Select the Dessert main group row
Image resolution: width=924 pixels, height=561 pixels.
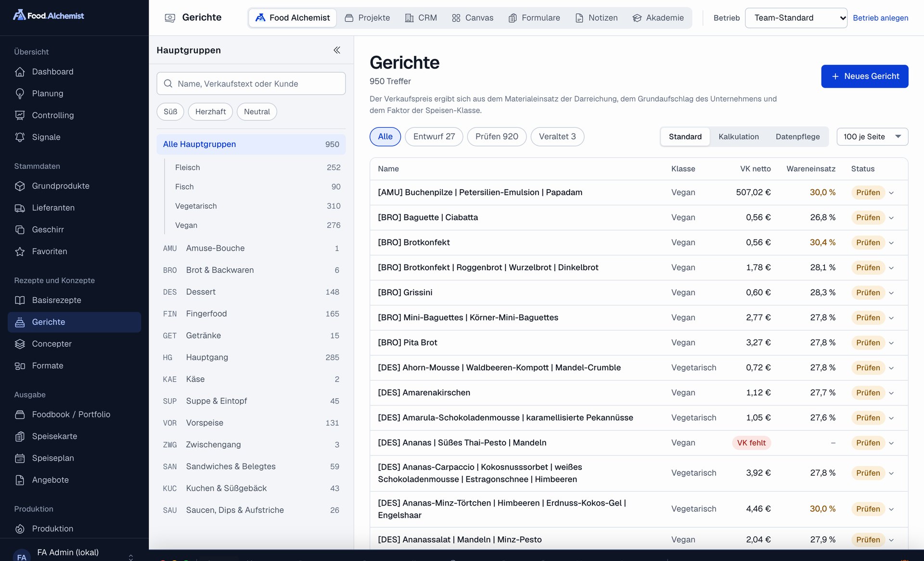tap(251, 292)
